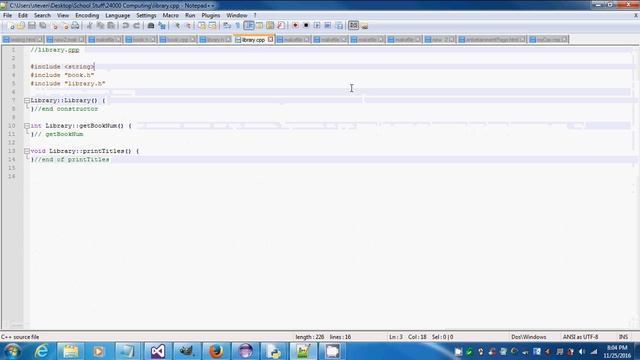Open the Search menu

[42, 16]
